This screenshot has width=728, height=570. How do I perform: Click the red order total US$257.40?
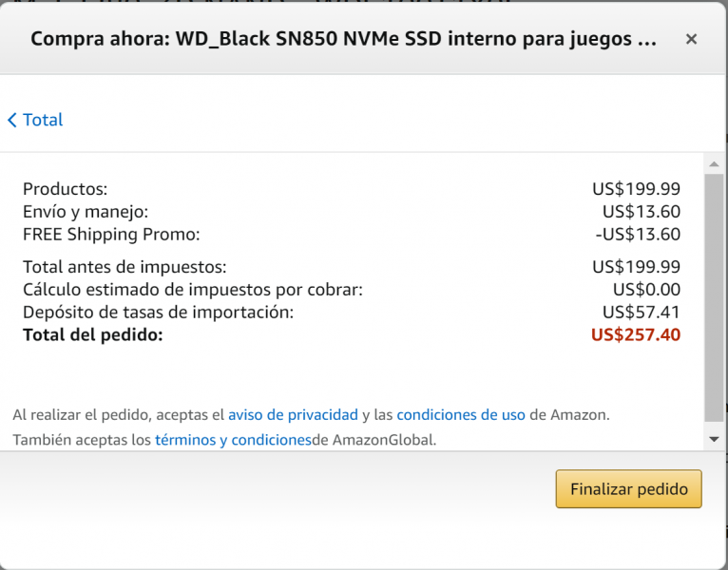[636, 334]
